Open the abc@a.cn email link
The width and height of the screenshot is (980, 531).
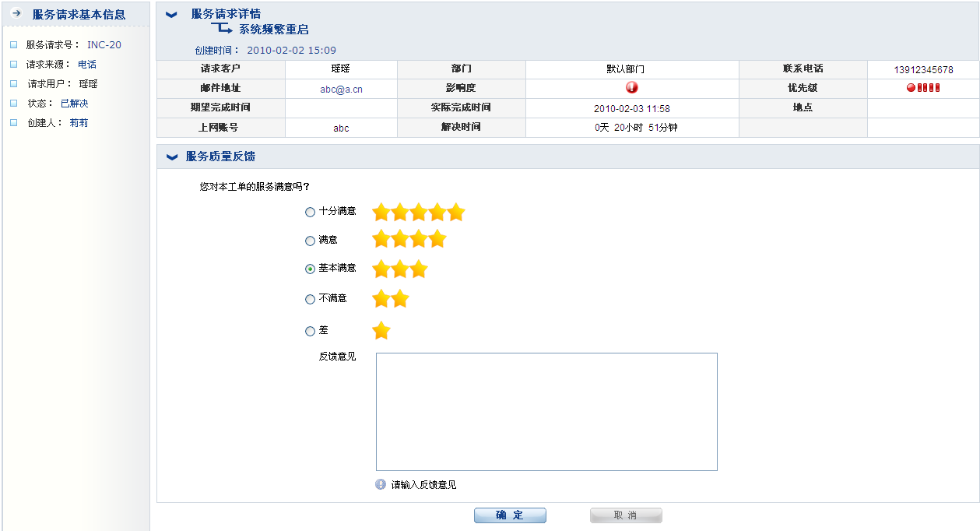[341, 89]
